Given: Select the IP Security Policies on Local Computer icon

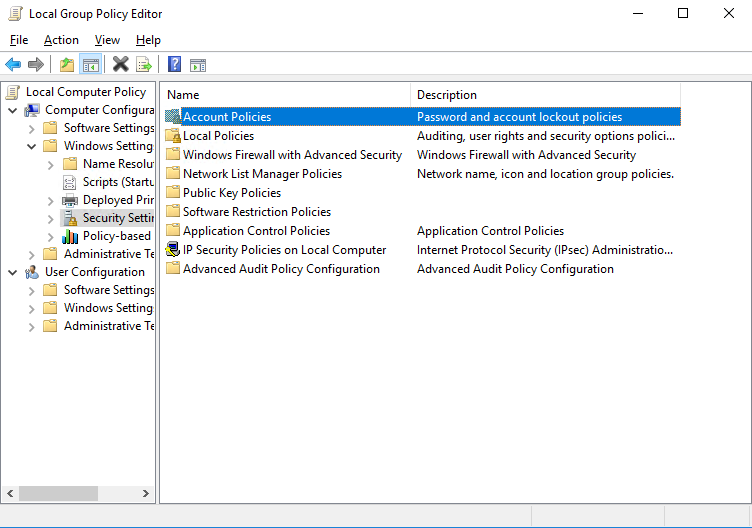Looking at the screenshot, I should (x=173, y=250).
